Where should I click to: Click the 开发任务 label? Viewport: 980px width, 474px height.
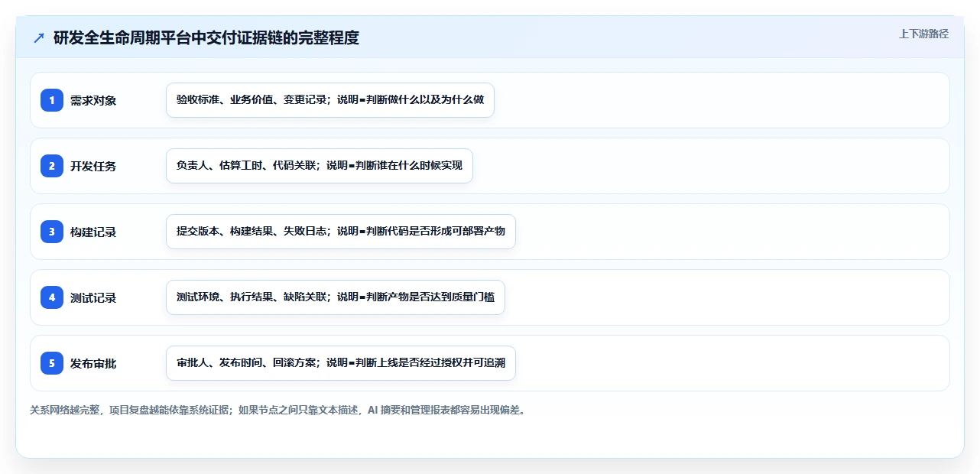(93, 166)
